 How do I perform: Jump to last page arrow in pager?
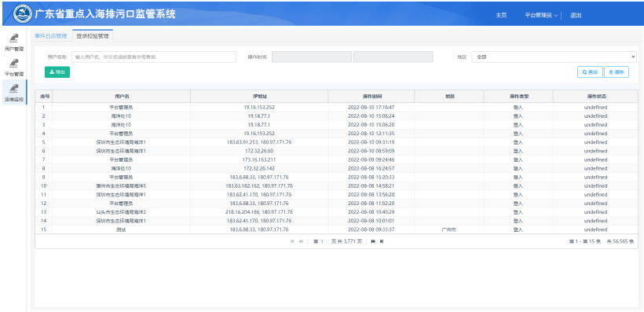382,241
